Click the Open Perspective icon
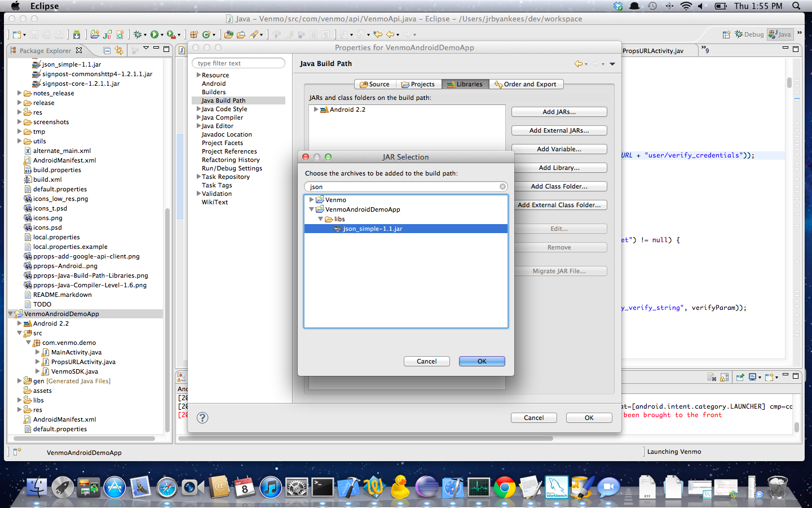Viewport: 812px width, 508px height. [726, 34]
